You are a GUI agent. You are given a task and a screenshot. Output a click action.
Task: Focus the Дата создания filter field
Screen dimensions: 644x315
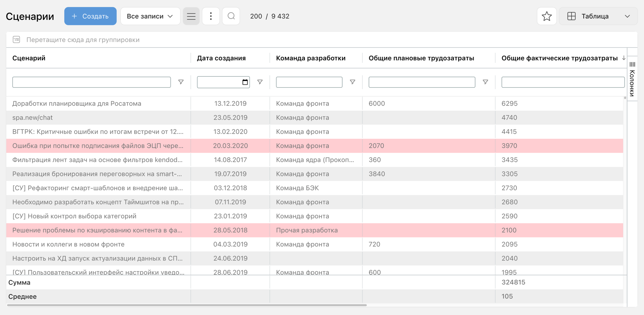pos(223,82)
